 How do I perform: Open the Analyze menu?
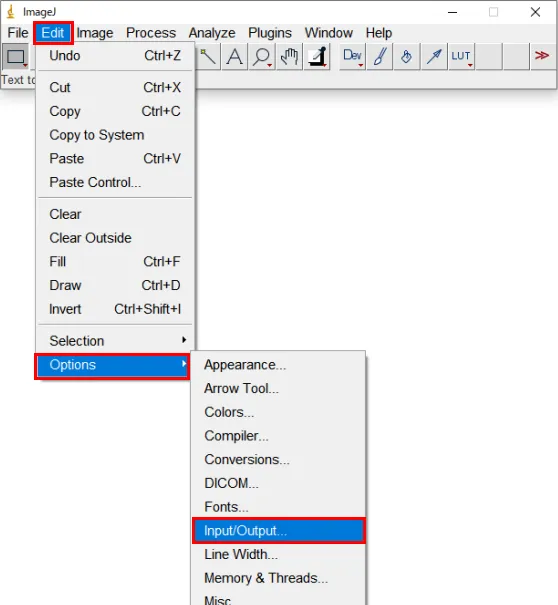tap(212, 33)
